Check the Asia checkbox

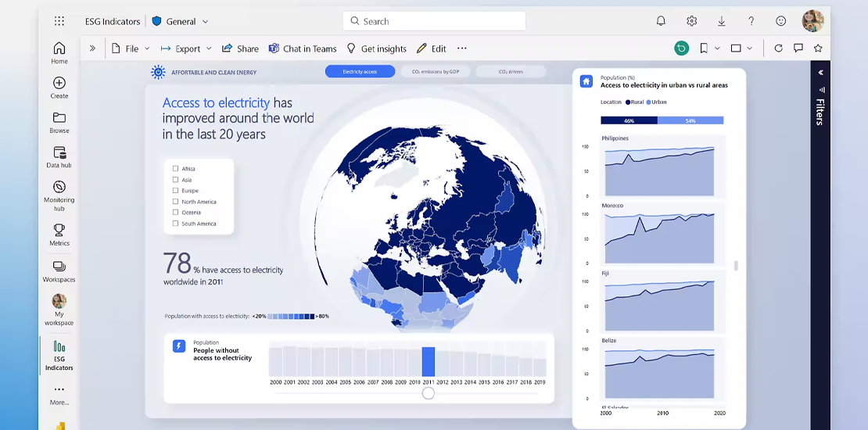click(x=175, y=180)
